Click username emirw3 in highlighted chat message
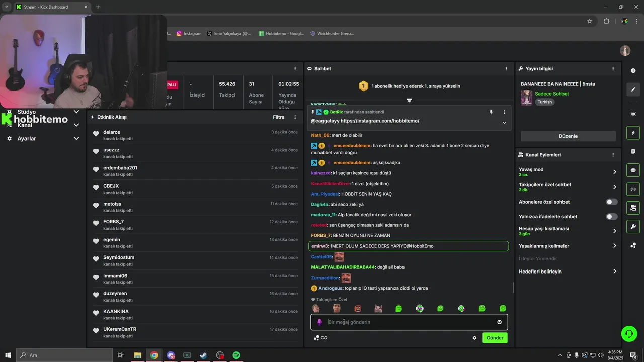Screen dimensions: 644x362 click(319, 246)
